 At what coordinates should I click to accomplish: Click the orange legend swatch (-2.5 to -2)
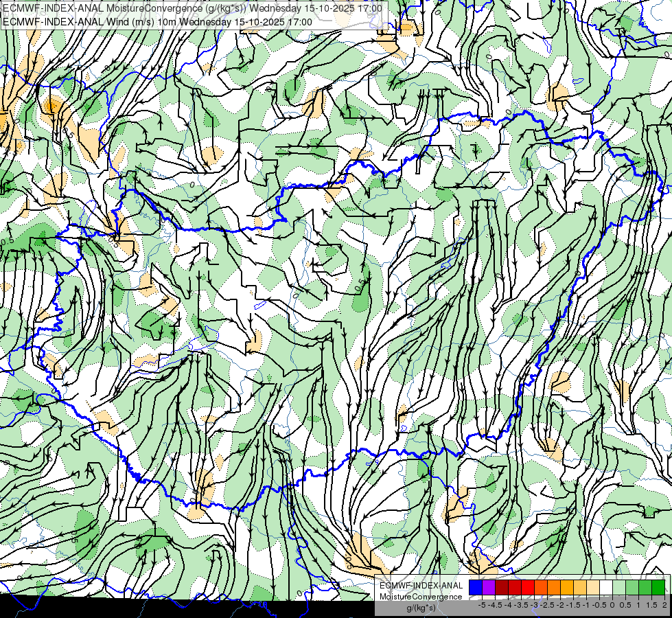click(x=554, y=587)
